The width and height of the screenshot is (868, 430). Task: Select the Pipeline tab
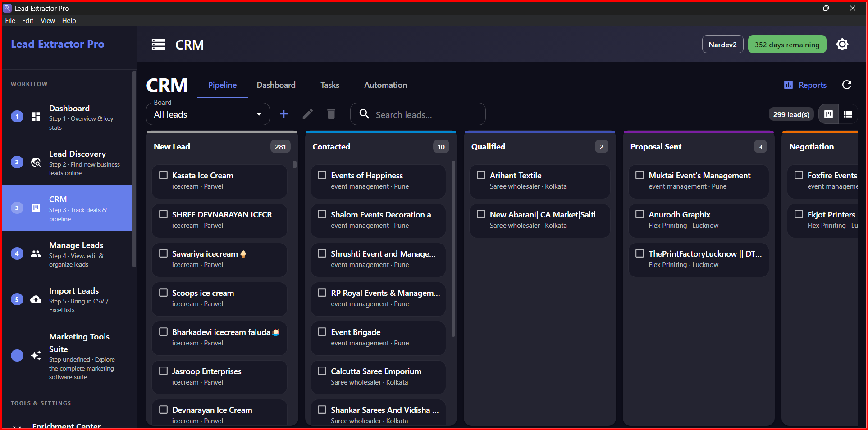click(222, 85)
